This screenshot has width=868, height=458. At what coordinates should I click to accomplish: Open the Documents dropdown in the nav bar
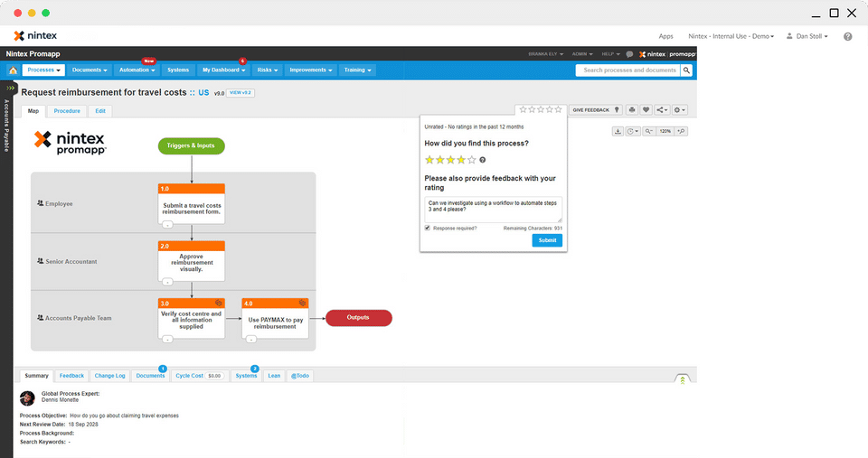coord(90,70)
